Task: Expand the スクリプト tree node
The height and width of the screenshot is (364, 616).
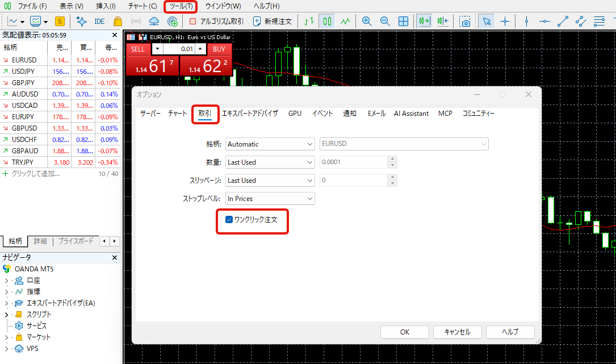Action: coord(6,315)
